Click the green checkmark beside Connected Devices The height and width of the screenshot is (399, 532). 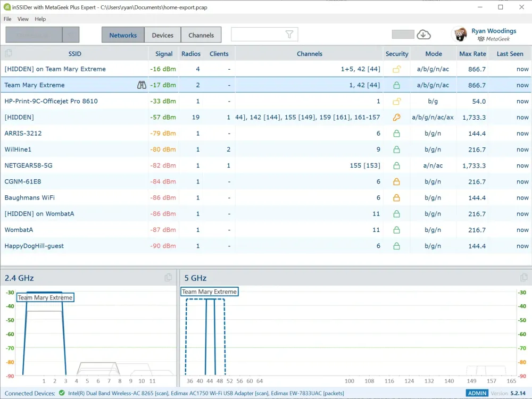(x=62, y=393)
